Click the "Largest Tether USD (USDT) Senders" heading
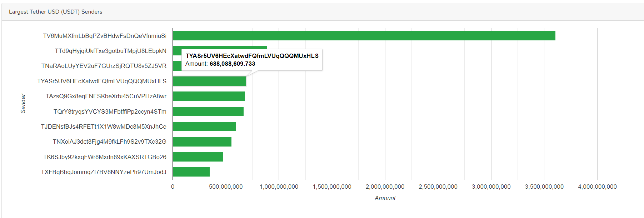 point(55,12)
